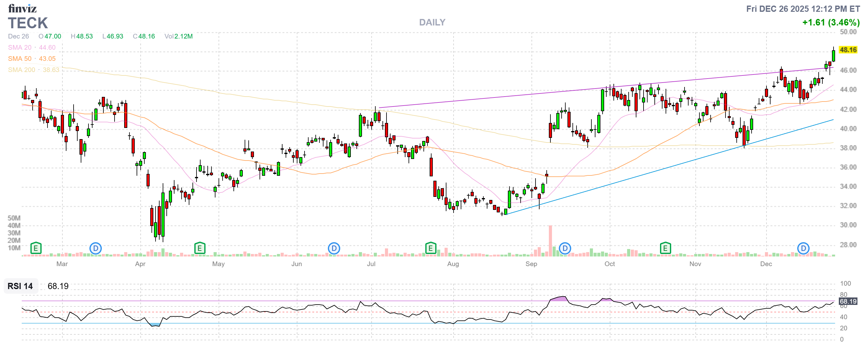Click the earnings marker in late July

coord(430,249)
